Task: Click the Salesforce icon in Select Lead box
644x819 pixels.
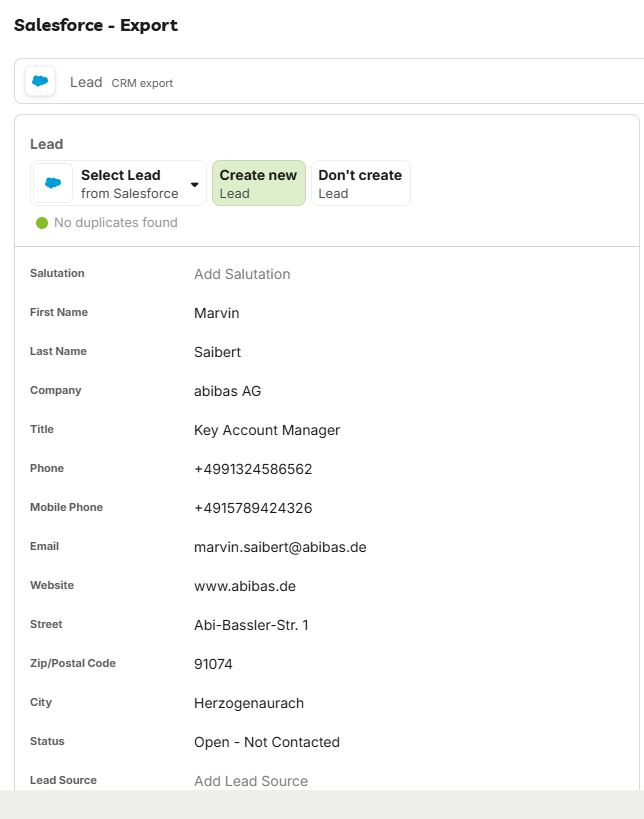Action: click(x=53, y=183)
